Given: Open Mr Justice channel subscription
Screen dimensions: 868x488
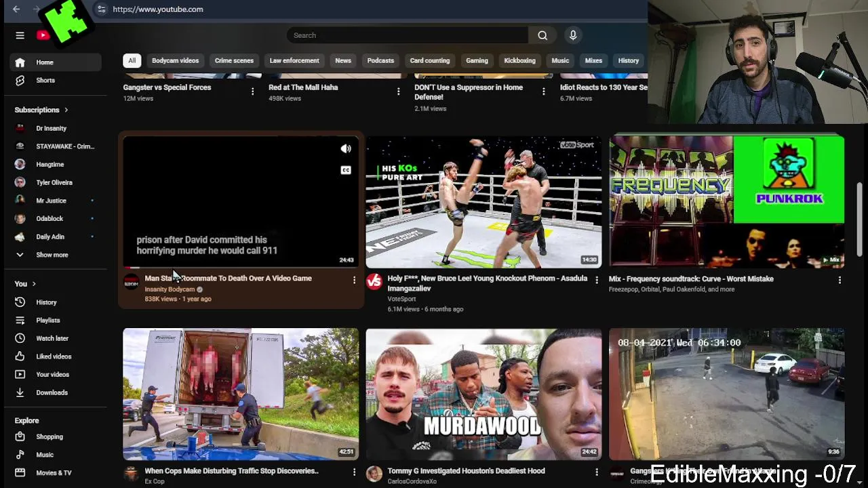Looking at the screenshot, I should click(x=56, y=201).
